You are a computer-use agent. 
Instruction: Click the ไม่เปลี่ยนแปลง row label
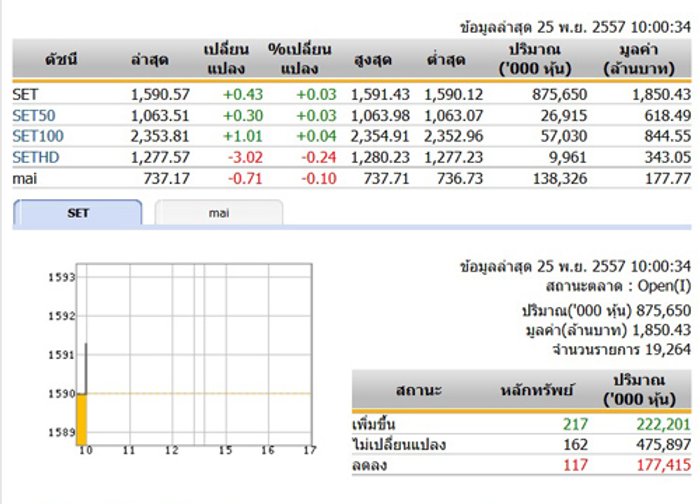pyautogui.click(x=399, y=445)
